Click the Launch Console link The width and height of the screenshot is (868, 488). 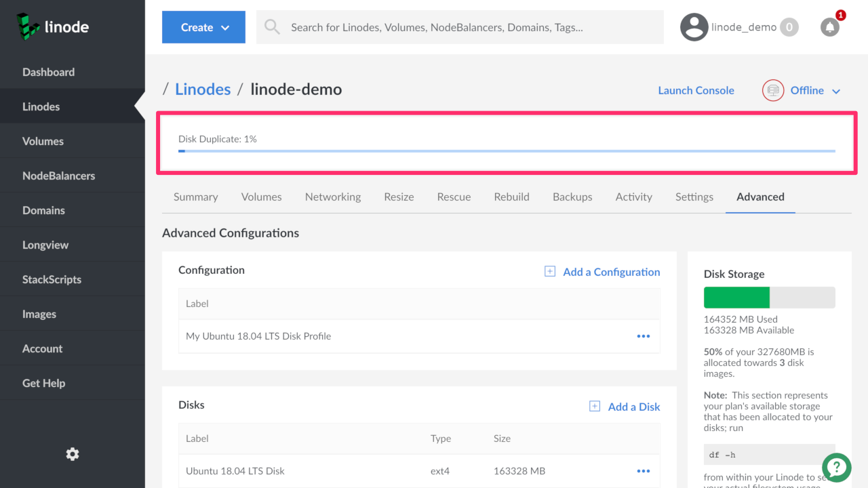pos(696,90)
